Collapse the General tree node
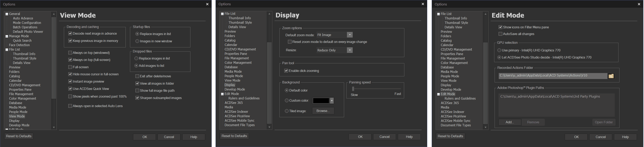 7,14
